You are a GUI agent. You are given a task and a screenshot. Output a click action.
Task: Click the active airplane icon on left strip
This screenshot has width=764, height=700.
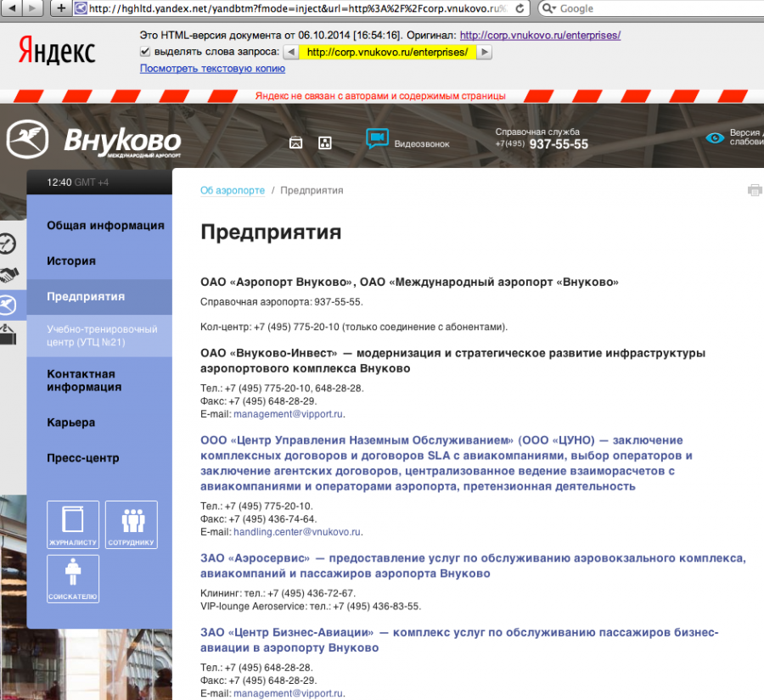[8, 305]
